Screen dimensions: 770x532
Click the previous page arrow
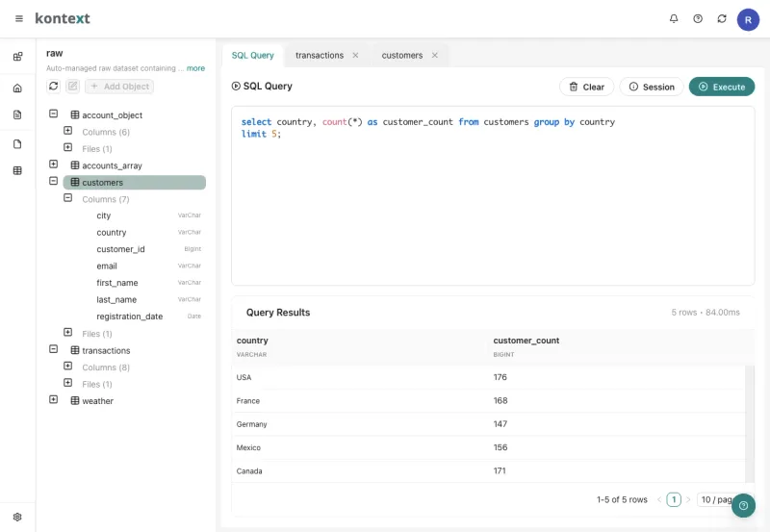pos(659,499)
